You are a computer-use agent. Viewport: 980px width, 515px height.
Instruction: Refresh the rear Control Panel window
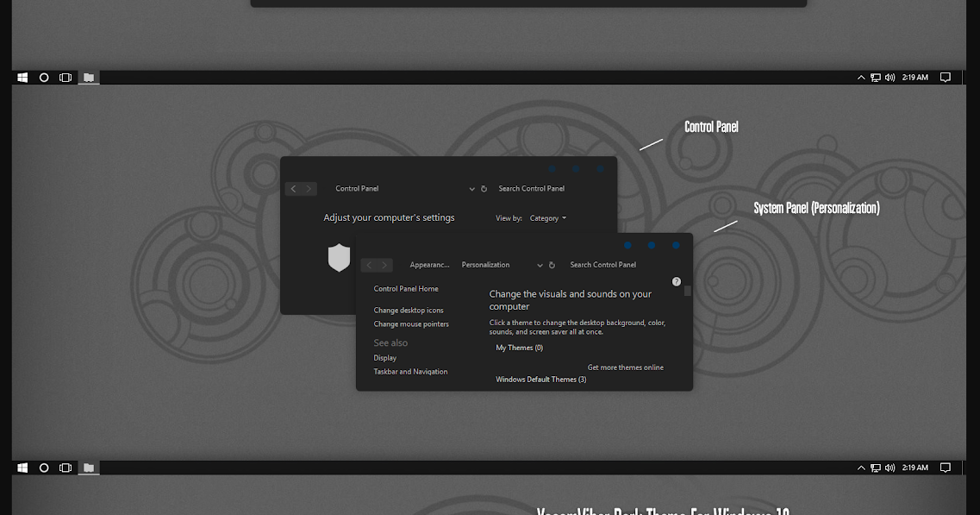coord(484,188)
